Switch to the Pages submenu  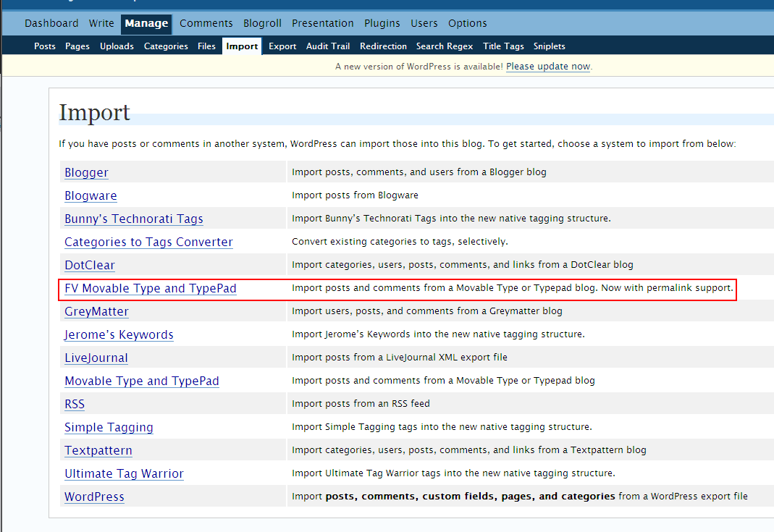click(77, 46)
